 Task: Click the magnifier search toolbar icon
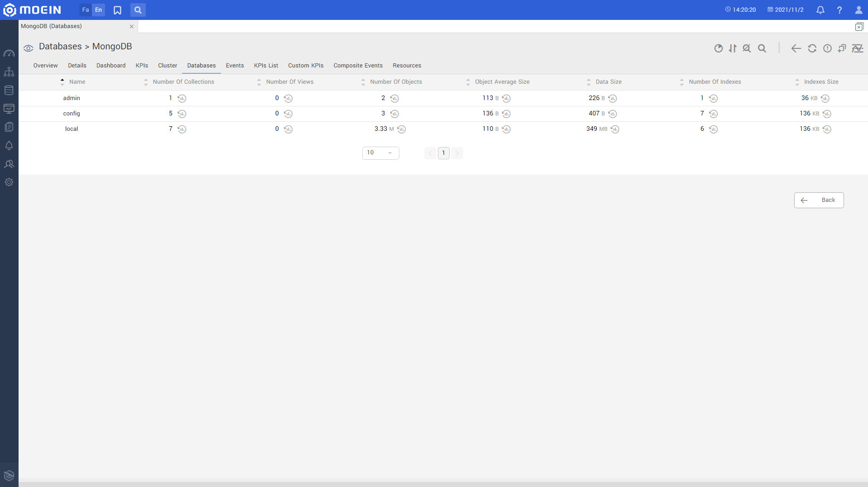click(x=762, y=48)
